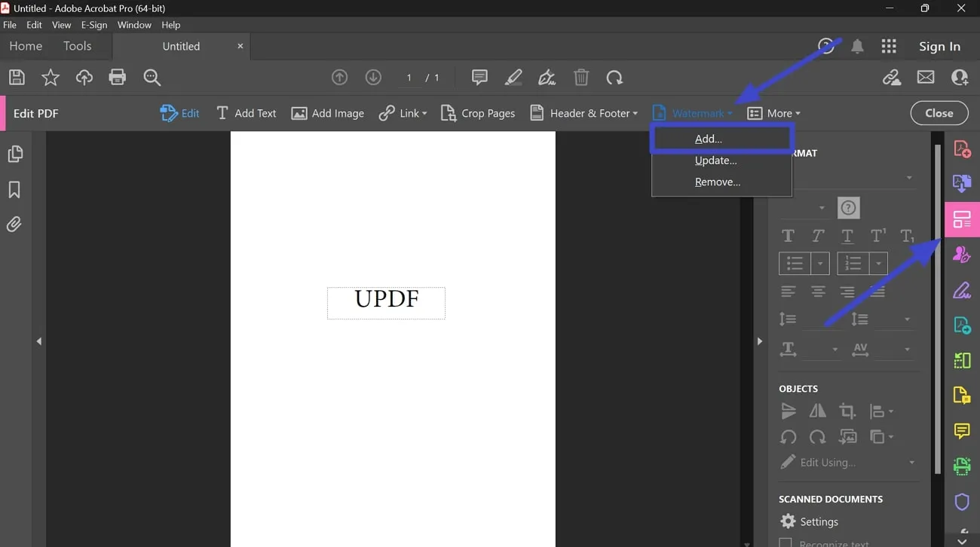Select the crop image tool in Objects

point(847,411)
